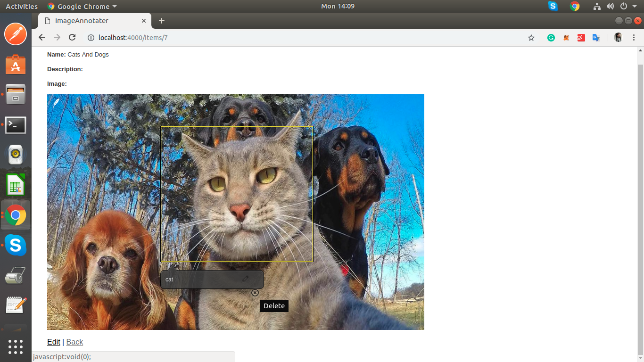Open the power system menu icon
644x362 pixels.
coord(623,7)
